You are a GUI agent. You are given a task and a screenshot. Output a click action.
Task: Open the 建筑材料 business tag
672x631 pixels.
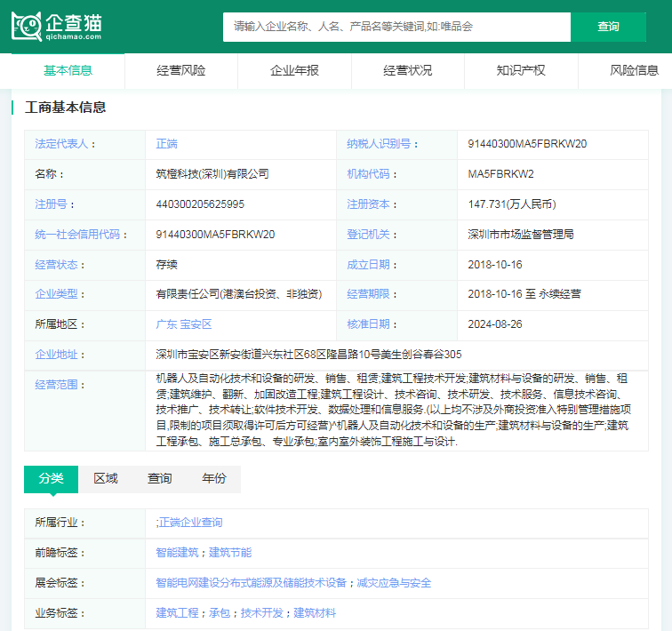315,613
